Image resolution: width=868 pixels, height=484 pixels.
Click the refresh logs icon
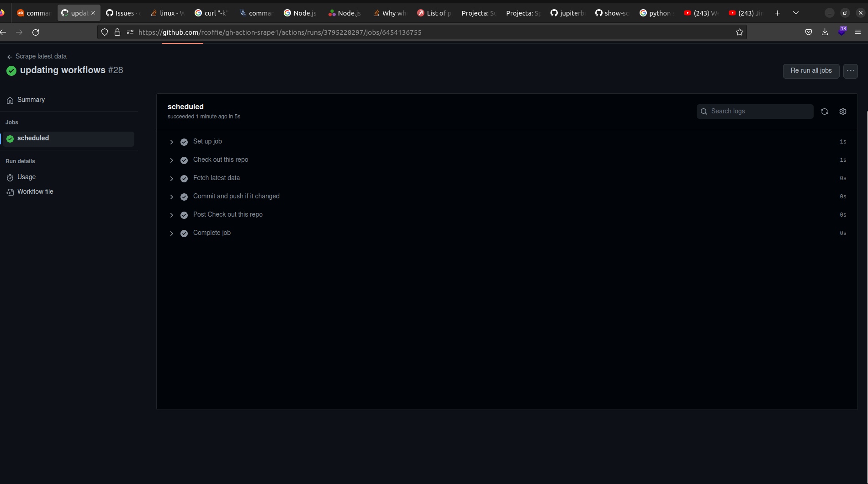[x=825, y=112]
